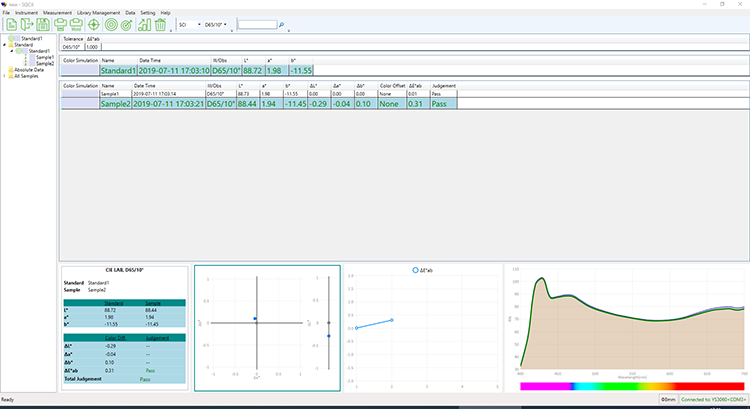This screenshot has height=409, width=750.
Task: Click the Standard1 color simulation swatch
Action: coord(80,71)
